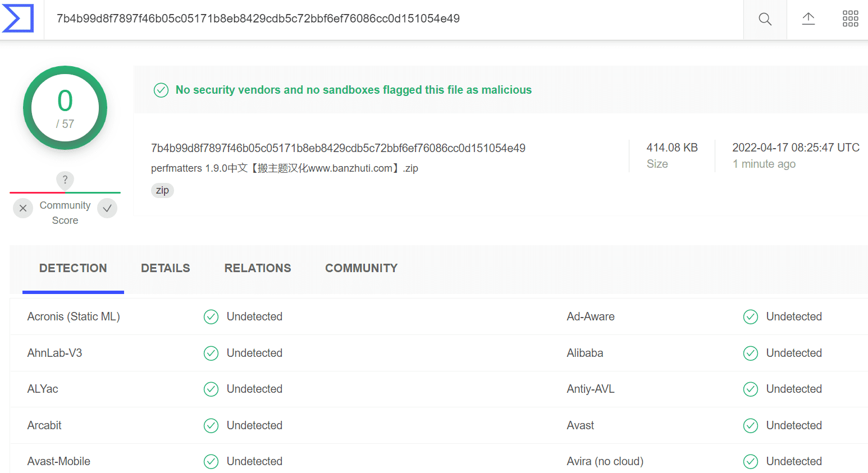Screen dimensions: 868x473
Task: Click Undetected result for Alibaba
Action: click(794, 353)
